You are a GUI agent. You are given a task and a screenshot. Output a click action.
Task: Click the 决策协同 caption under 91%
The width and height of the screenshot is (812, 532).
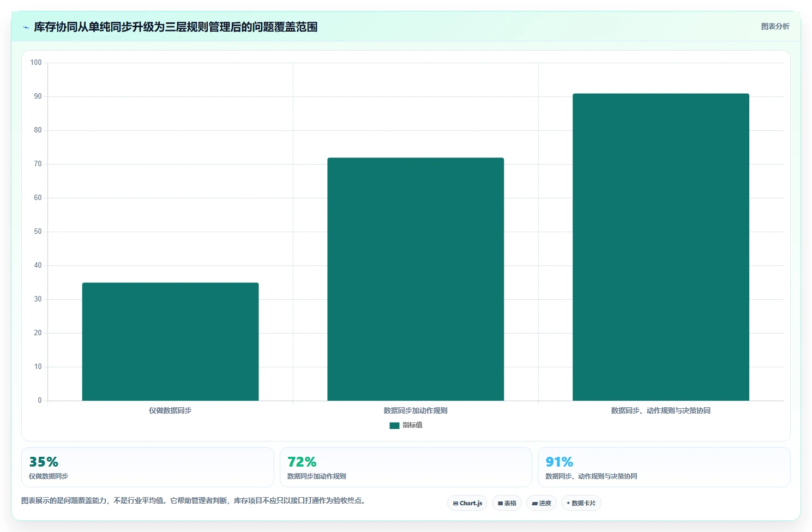[x=591, y=476]
